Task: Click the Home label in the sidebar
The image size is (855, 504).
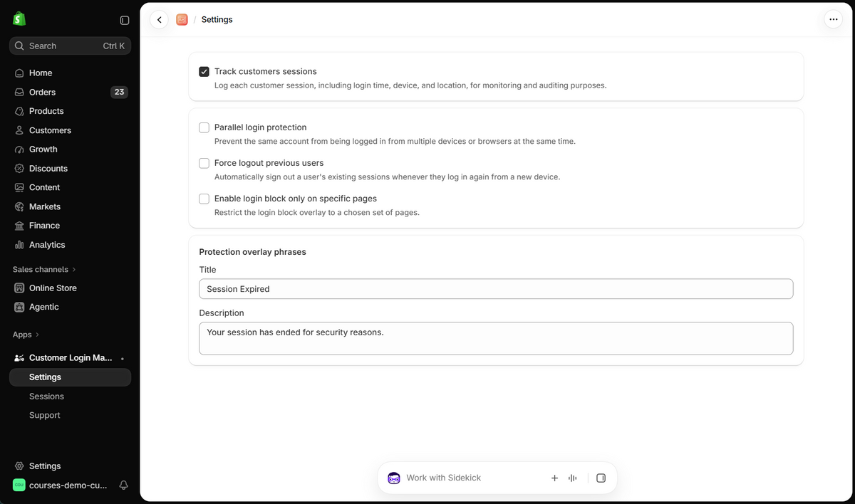Action: [x=41, y=73]
